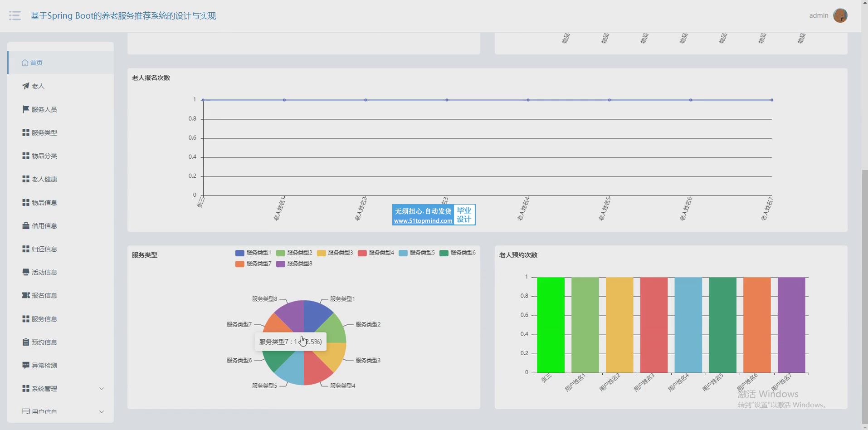Viewport: 868px width, 430px height.
Task: Select 异常检测 in sidebar
Action: (x=60, y=365)
